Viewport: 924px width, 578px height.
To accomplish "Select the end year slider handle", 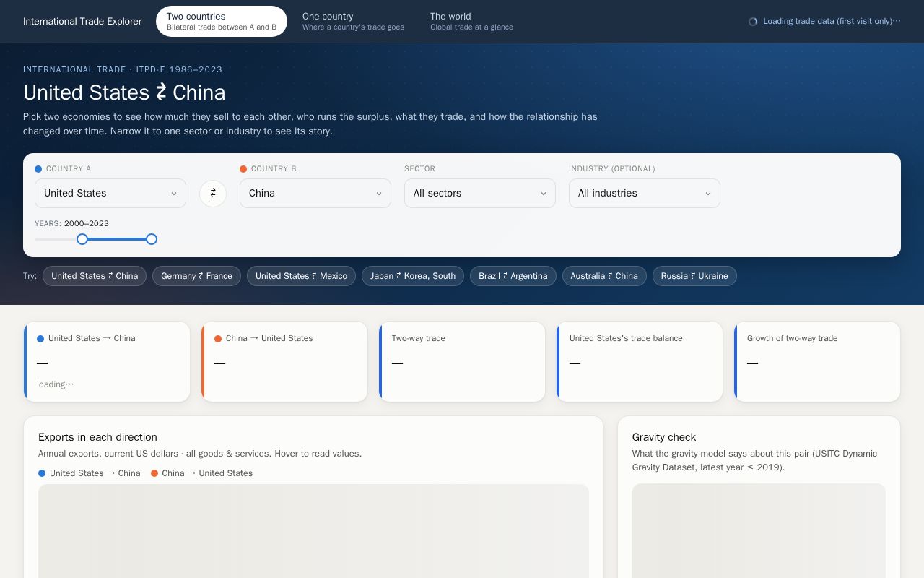I will (152, 239).
